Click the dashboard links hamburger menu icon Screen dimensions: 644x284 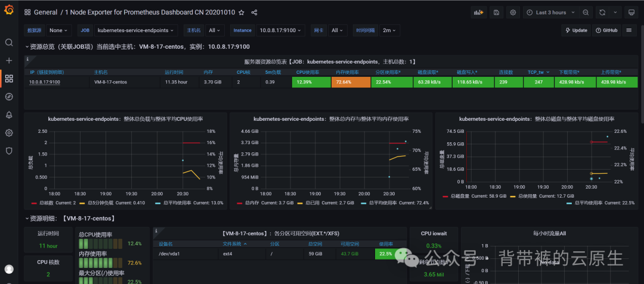click(x=629, y=30)
